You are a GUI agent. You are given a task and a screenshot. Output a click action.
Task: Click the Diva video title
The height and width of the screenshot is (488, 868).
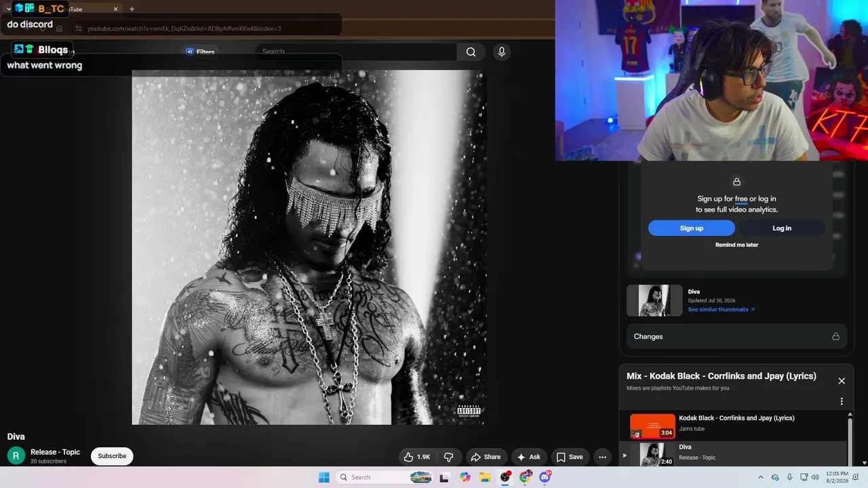coord(16,436)
